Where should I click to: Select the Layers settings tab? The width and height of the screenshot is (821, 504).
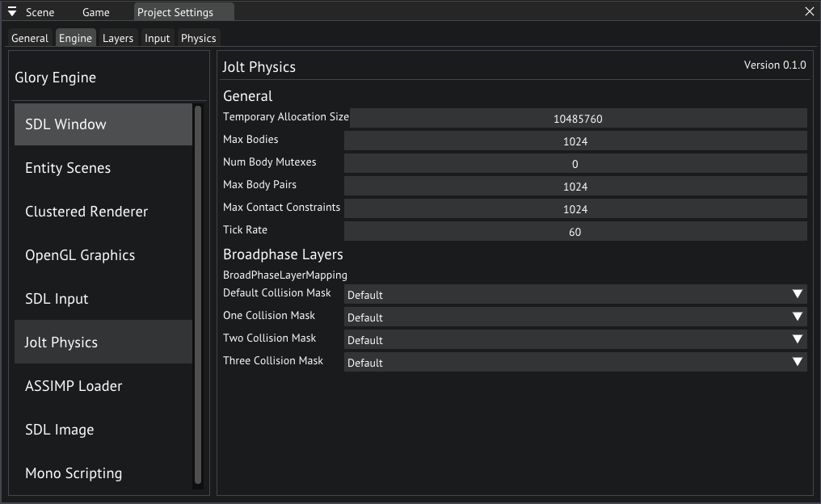pos(118,38)
